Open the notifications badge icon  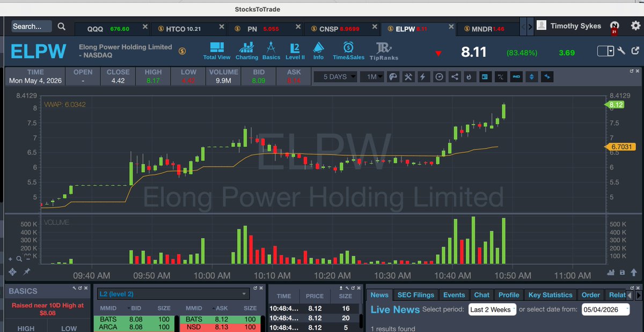pyautogui.click(x=614, y=27)
